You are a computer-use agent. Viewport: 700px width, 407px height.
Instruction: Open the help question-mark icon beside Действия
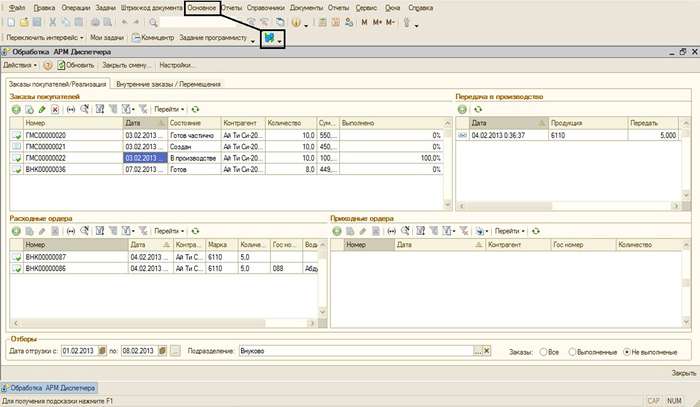point(48,66)
